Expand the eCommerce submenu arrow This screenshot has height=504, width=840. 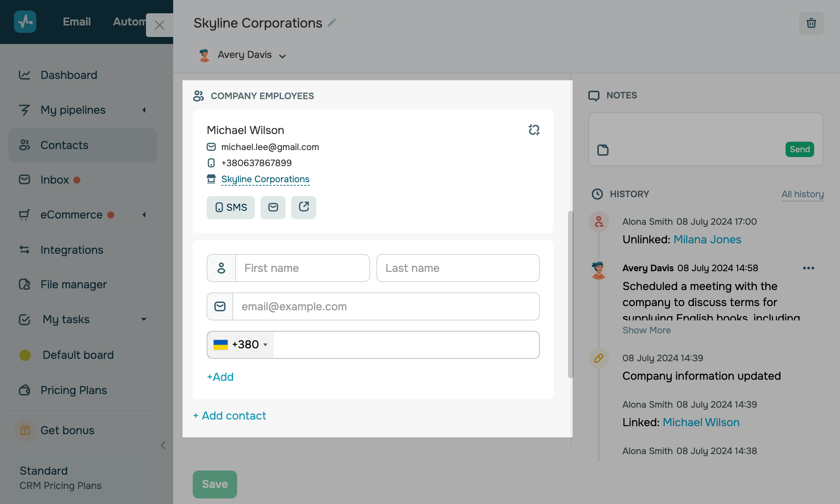(x=144, y=215)
